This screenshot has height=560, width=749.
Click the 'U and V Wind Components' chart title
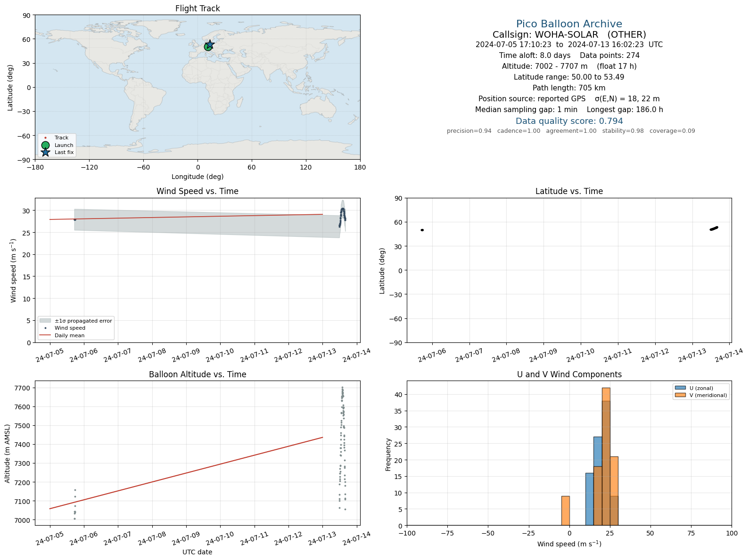point(569,374)
